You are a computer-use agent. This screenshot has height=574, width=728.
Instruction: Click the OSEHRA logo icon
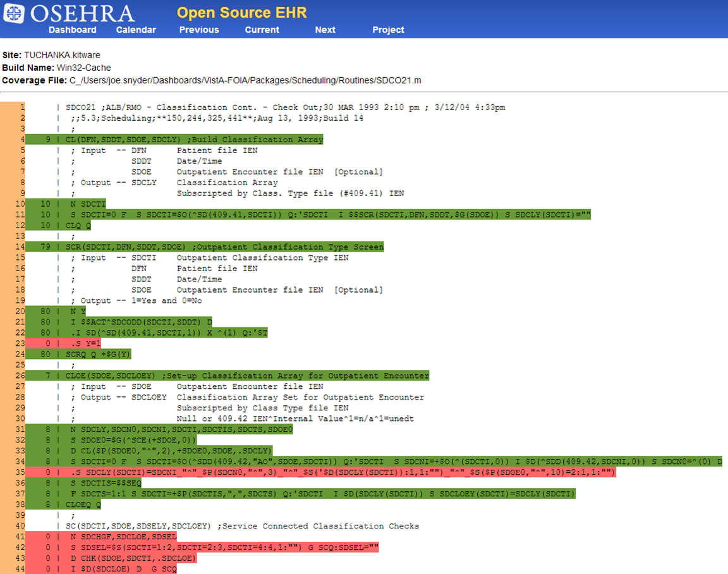point(15,14)
